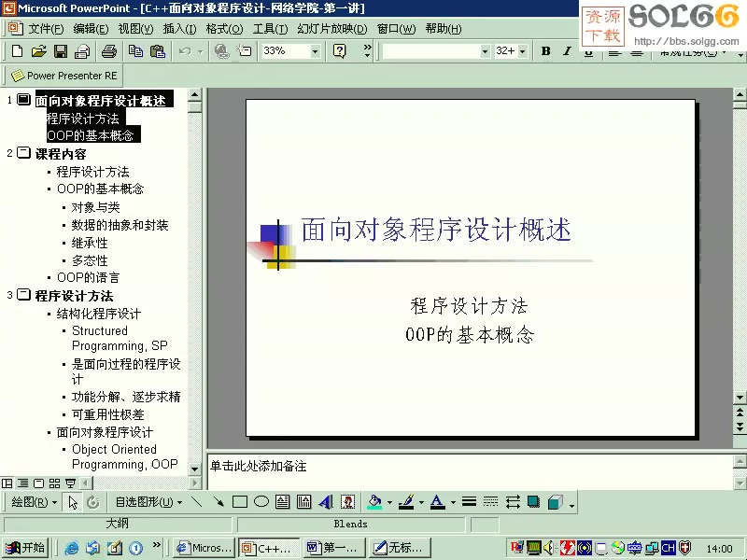Screen dimensions: 747x560
Task: Open Fill Color dropdown arrow
Action: pos(389,502)
